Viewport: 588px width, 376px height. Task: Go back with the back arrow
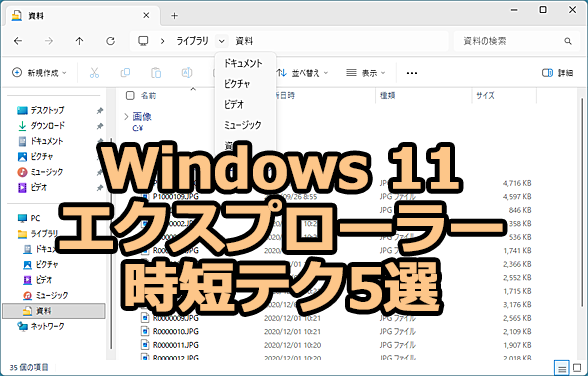tap(18, 41)
